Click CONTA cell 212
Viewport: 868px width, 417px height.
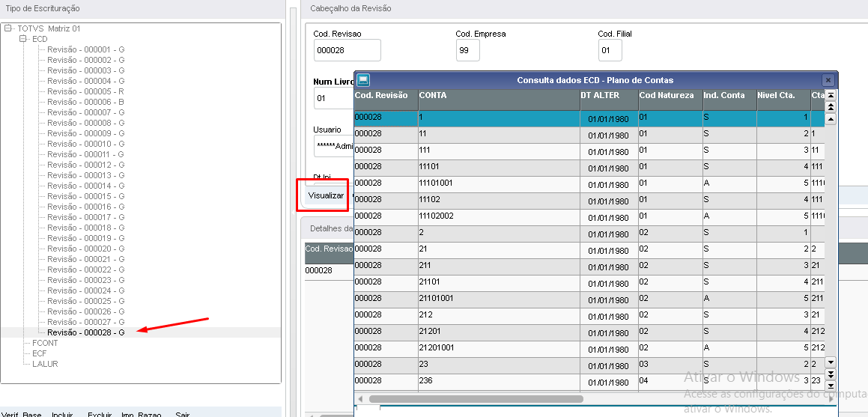click(x=500, y=317)
